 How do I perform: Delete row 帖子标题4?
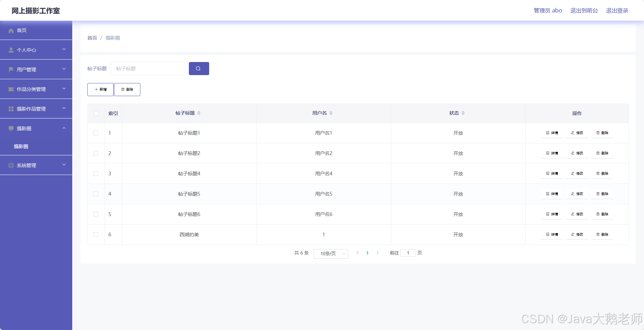click(602, 174)
